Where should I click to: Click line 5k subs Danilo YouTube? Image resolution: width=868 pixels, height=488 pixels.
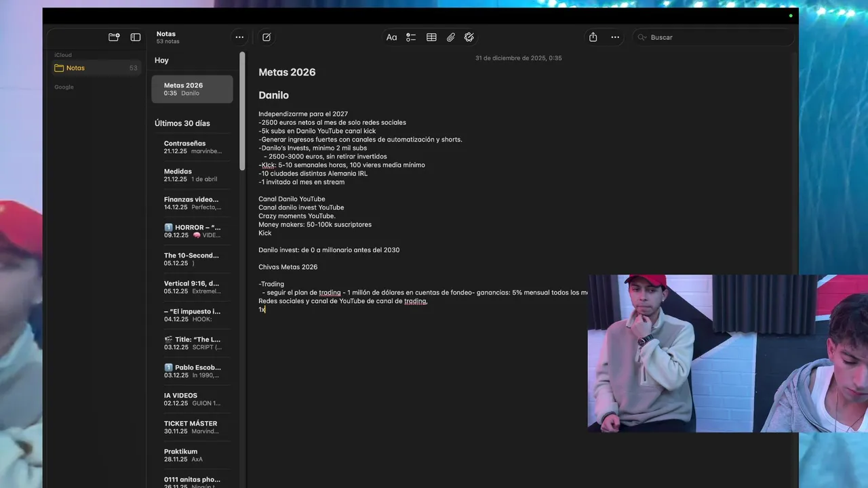(317, 131)
